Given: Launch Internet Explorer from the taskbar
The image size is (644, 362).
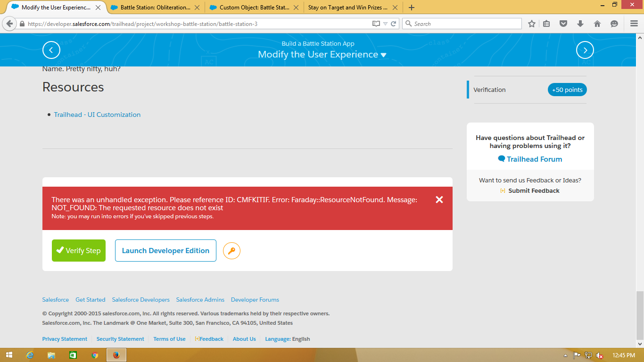Looking at the screenshot, I should (31, 355).
